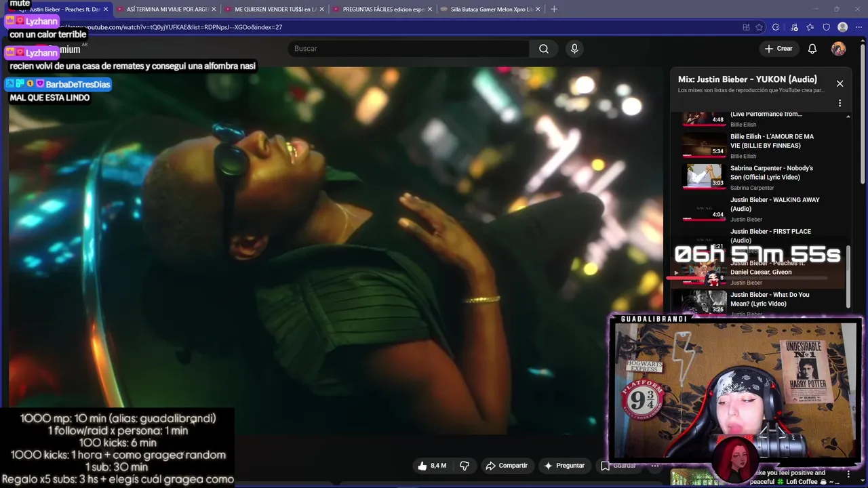This screenshot has height=488, width=868.
Task: Switch to Silla Butaca Gamer Melon tab
Action: point(490,9)
